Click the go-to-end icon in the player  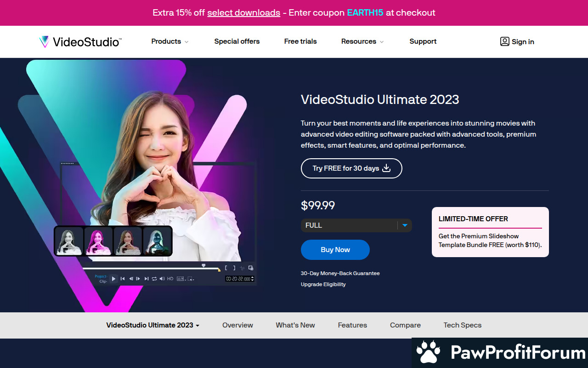(x=147, y=279)
